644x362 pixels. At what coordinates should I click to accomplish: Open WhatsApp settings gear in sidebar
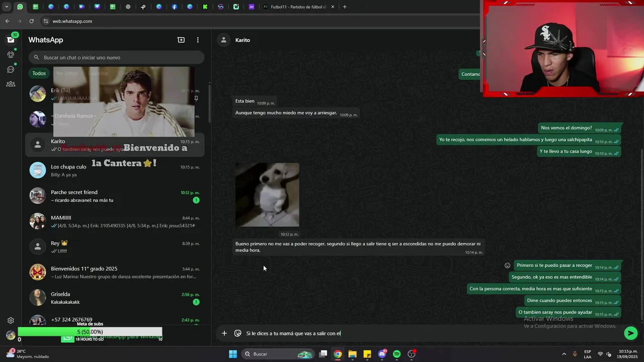11,320
